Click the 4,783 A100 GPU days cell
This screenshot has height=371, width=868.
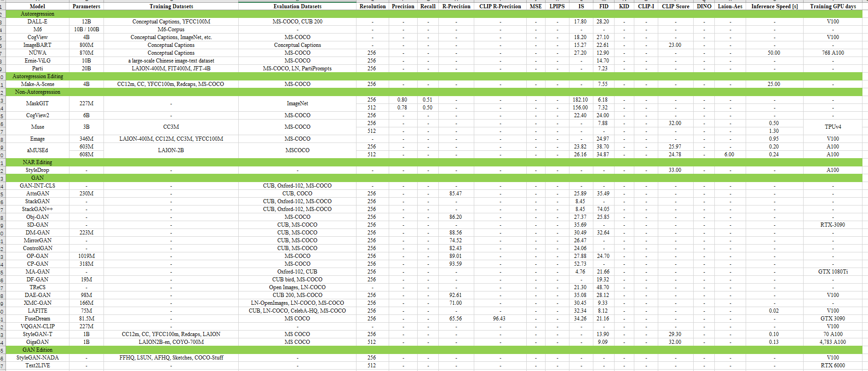833,342
